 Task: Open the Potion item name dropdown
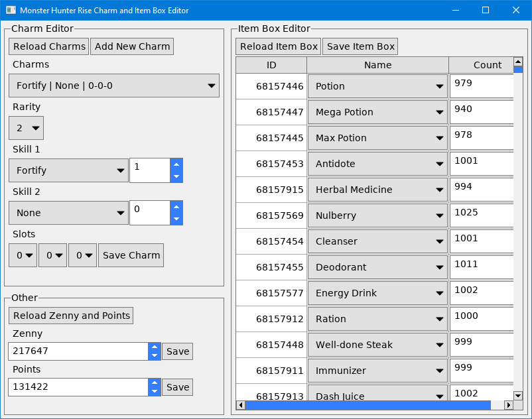click(377, 86)
